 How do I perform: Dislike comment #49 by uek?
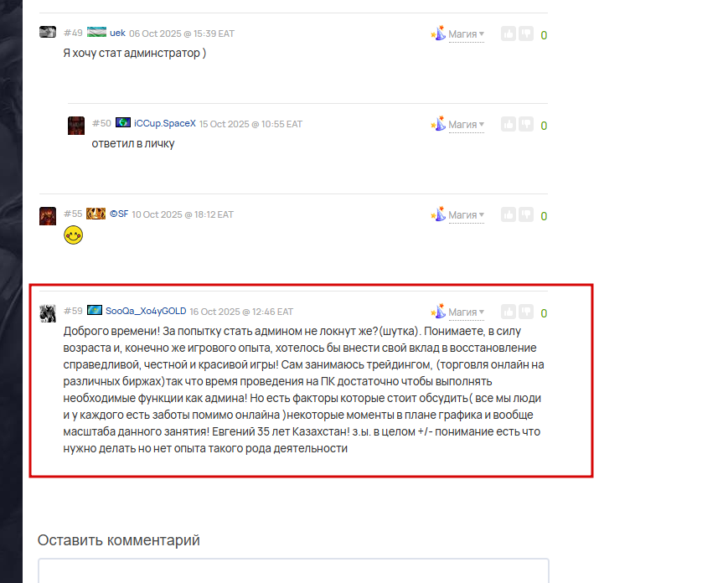coord(526,34)
